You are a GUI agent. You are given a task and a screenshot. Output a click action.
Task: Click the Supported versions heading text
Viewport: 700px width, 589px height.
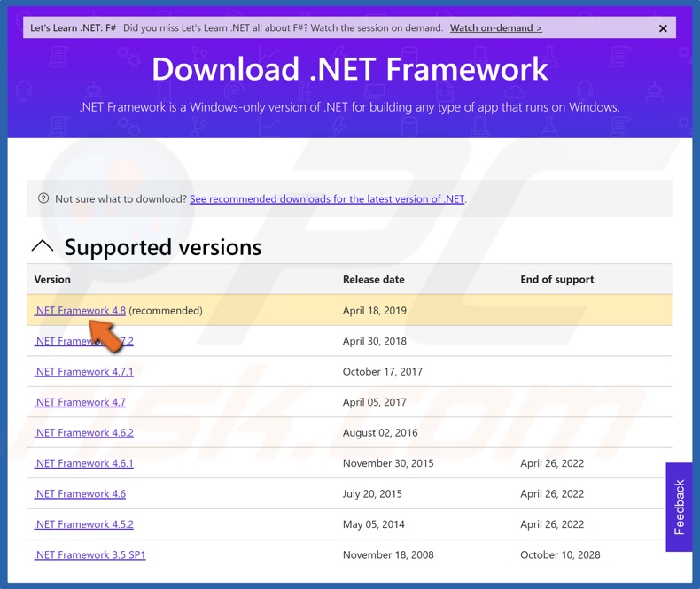163,247
